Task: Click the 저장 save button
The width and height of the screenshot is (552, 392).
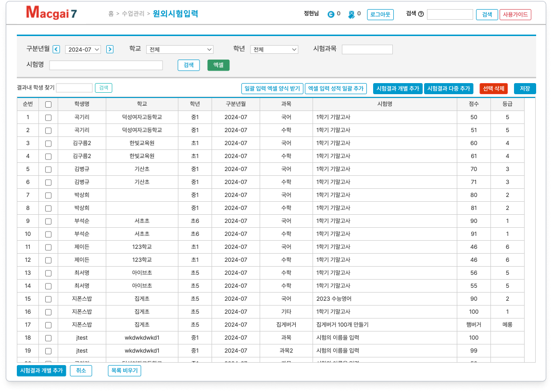Action: click(525, 88)
